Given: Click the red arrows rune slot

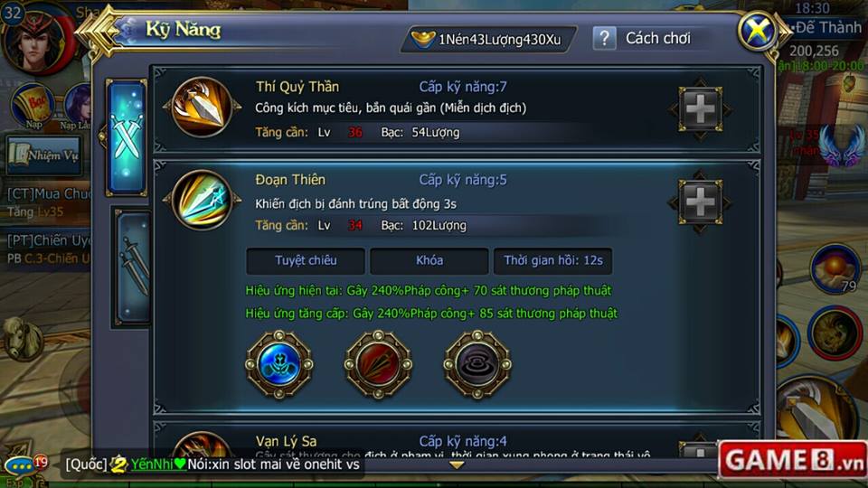Looking at the screenshot, I should [x=379, y=364].
